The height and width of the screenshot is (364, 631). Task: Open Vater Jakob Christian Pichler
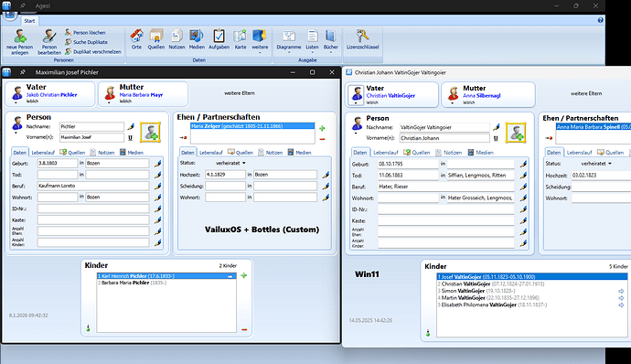click(x=50, y=94)
